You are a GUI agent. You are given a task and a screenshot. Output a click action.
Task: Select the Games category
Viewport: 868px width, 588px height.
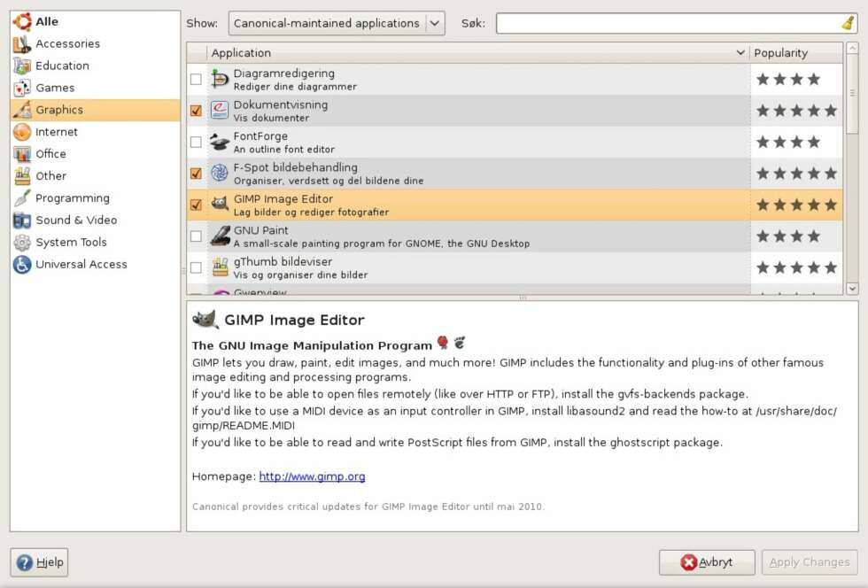(x=96, y=88)
